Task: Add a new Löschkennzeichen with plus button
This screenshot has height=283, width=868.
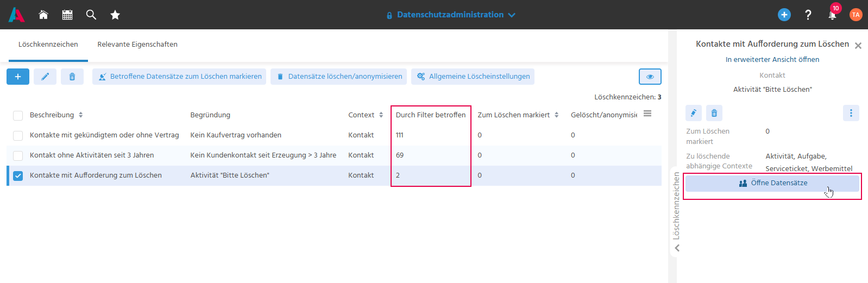Action: coord(18,77)
